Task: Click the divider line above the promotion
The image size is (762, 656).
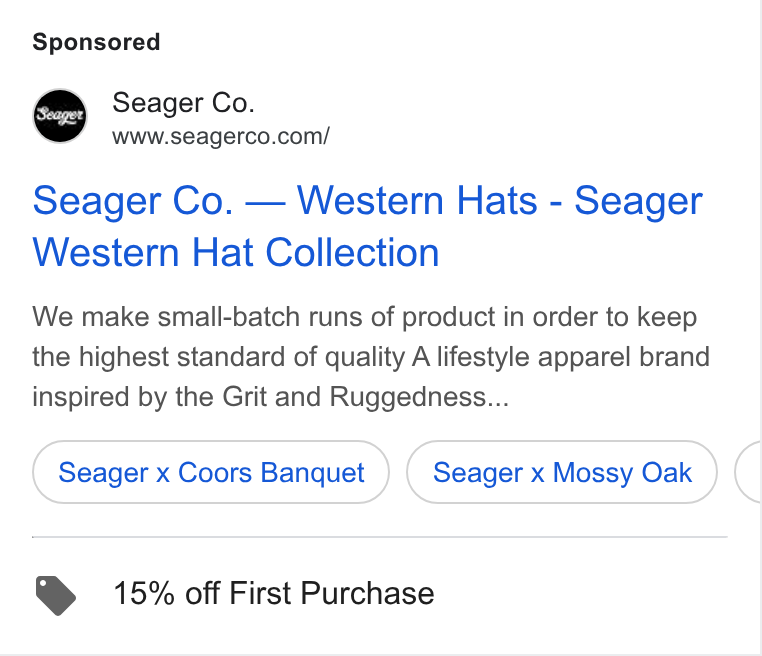Action: 380,537
